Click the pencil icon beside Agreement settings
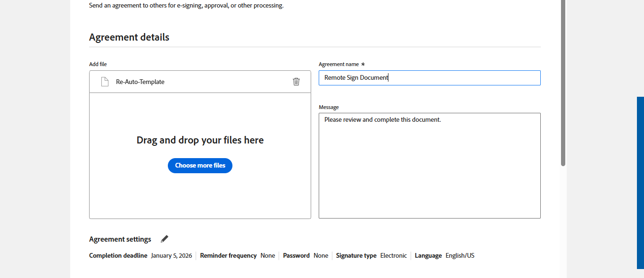The height and width of the screenshot is (278, 644). point(164,239)
